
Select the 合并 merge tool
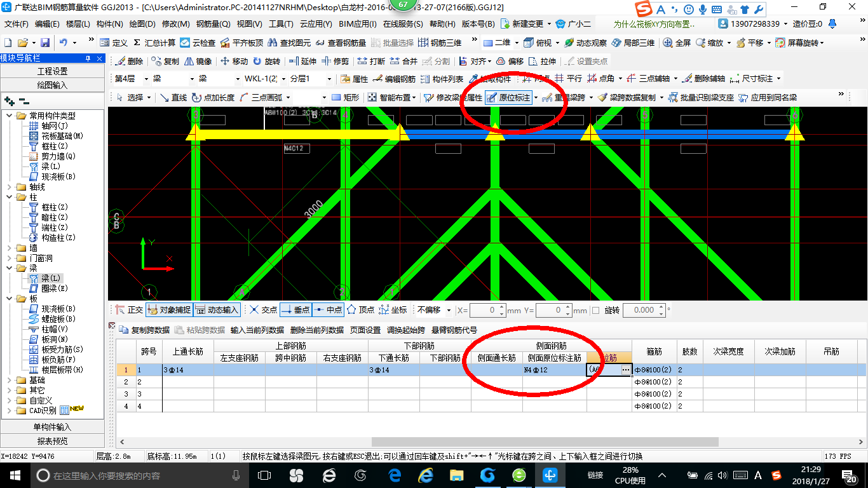point(403,61)
